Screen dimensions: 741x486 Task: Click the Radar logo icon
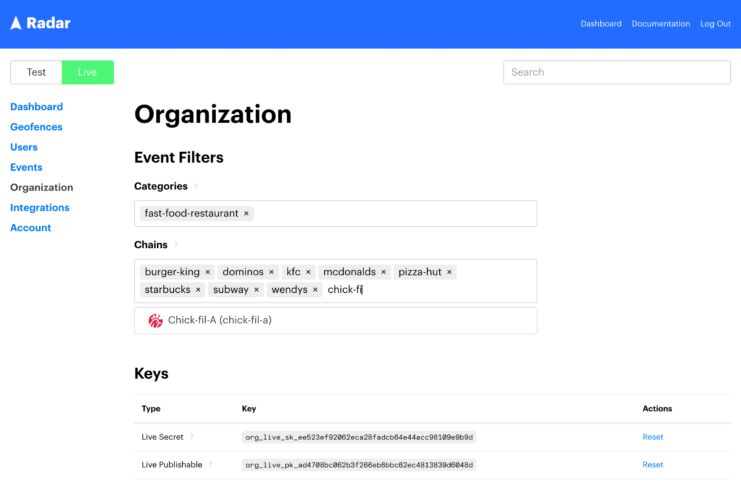(16, 23)
